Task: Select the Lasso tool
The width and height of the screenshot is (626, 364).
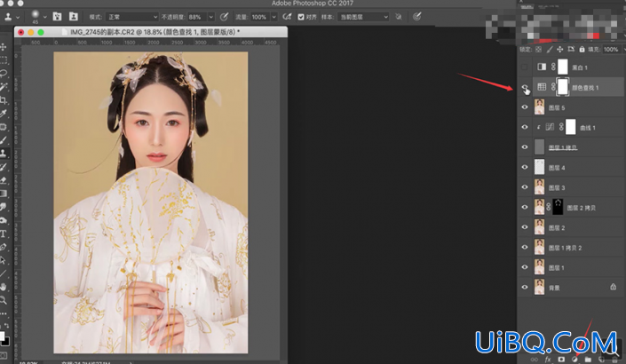Action: pyautogui.click(x=4, y=74)
